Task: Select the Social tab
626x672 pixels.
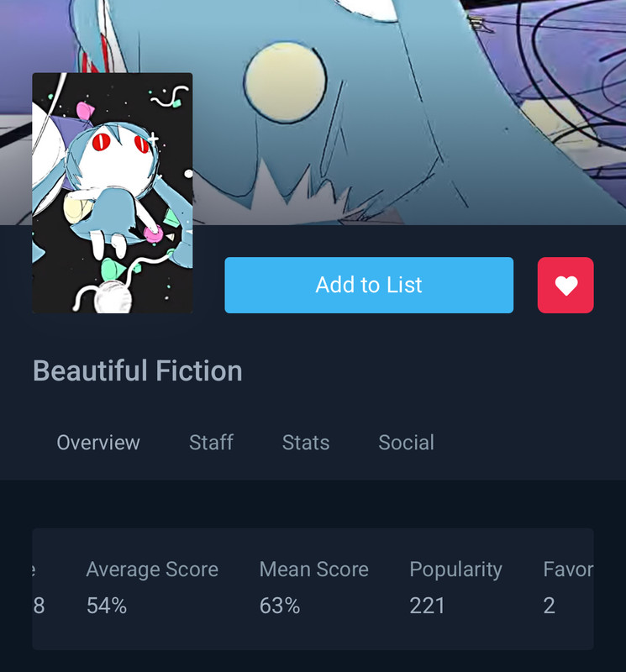Action: pyautogui.click(x=406, y=443)
